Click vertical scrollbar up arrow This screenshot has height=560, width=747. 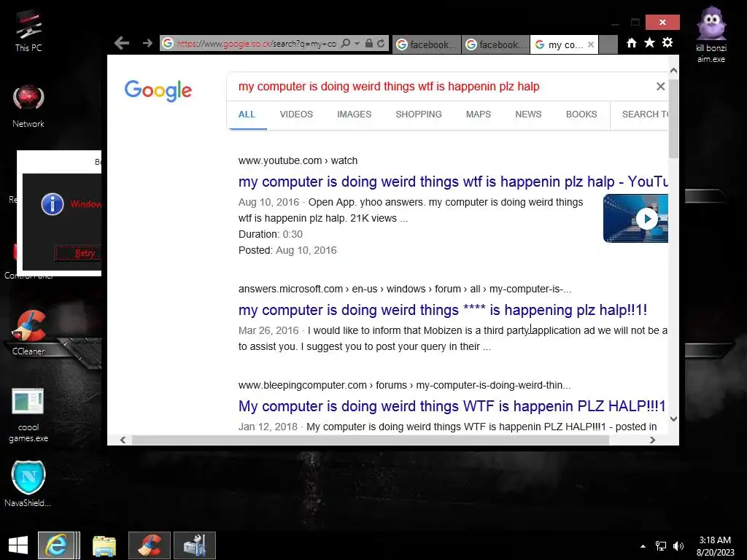tap(673, 71)
